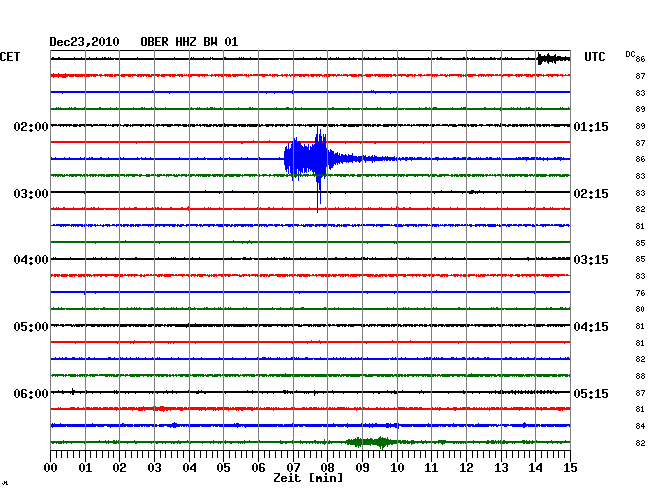Click the black signal burst on top trace

tap(553, 59)
